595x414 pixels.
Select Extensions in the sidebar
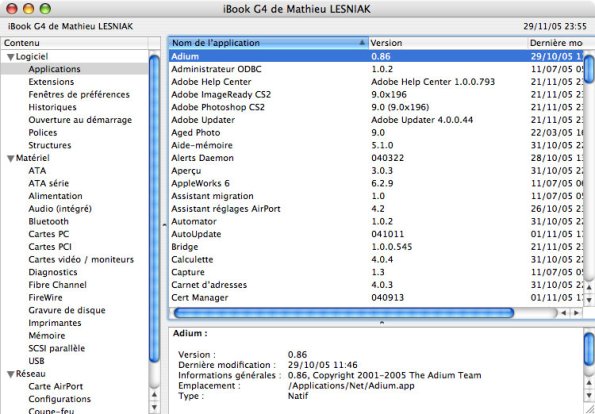[x=51, y=82]
